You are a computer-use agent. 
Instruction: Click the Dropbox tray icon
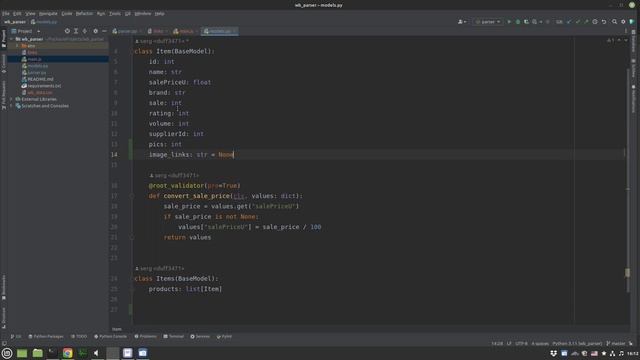(x=553, y=353)
